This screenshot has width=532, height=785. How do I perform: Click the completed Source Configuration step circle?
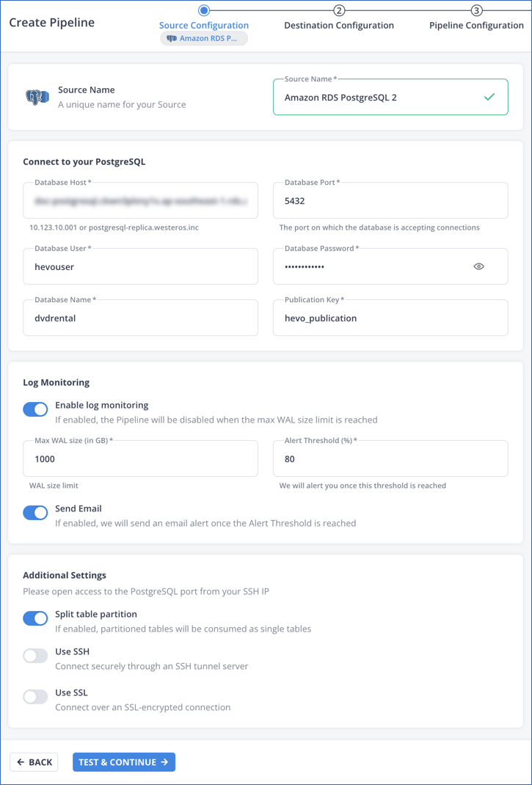point(203,10)
